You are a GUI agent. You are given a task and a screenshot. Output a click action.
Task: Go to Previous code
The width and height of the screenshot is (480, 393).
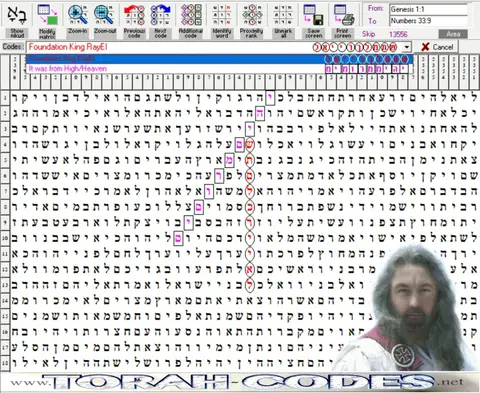pyautogui.click(x=134, y=20)
